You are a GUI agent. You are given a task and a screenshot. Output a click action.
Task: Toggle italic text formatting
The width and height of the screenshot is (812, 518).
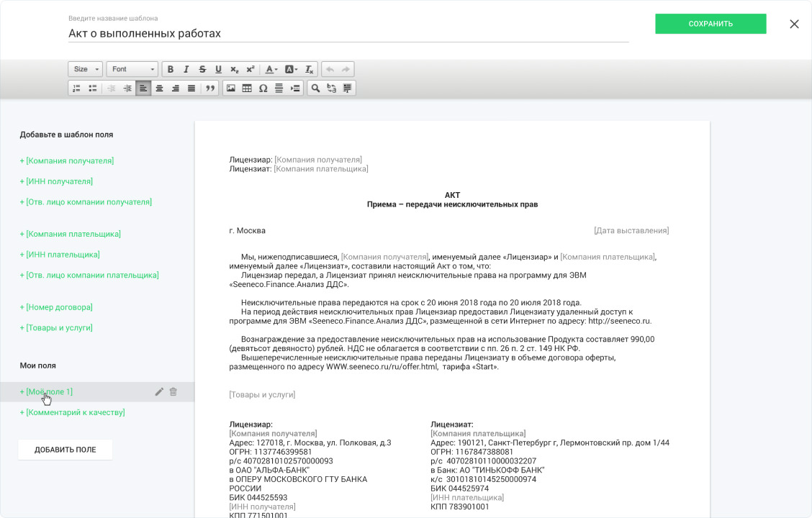[x=186, y=69]
